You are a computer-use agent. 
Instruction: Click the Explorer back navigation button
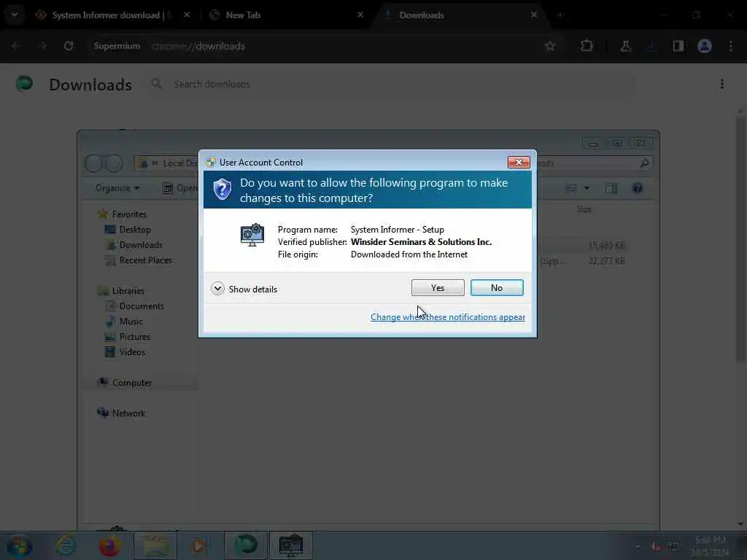(x=94, y=163)
